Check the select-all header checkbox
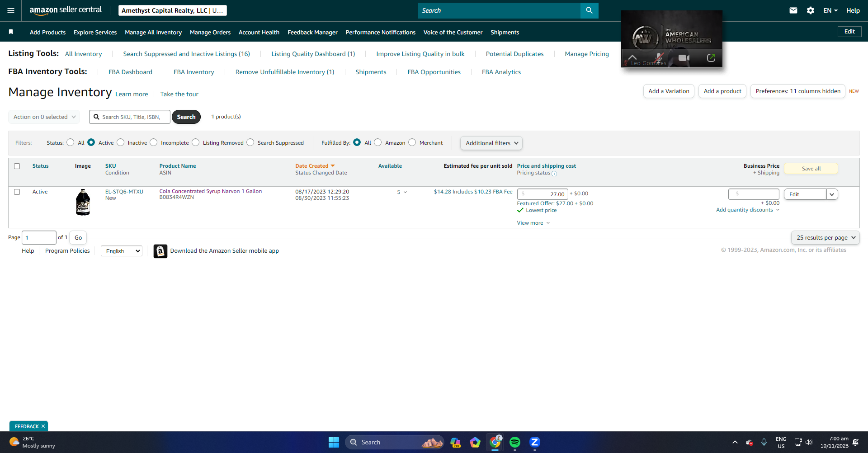 tap(17, 166)
